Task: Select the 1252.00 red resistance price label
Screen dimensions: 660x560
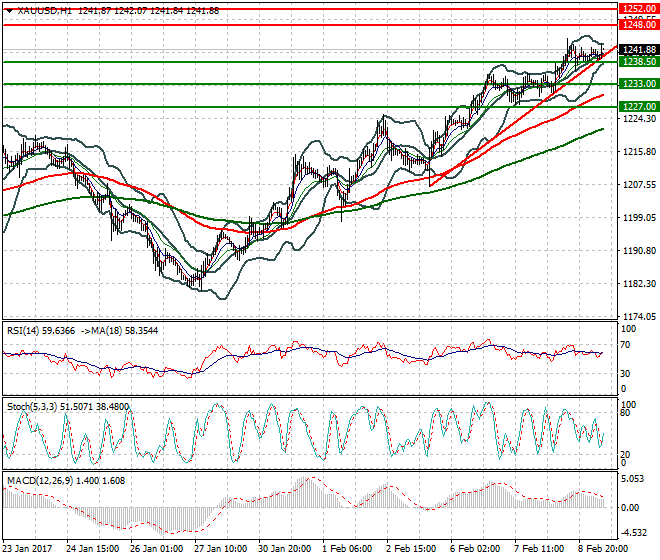Action: pyautogui.click(x=639, y=9)
